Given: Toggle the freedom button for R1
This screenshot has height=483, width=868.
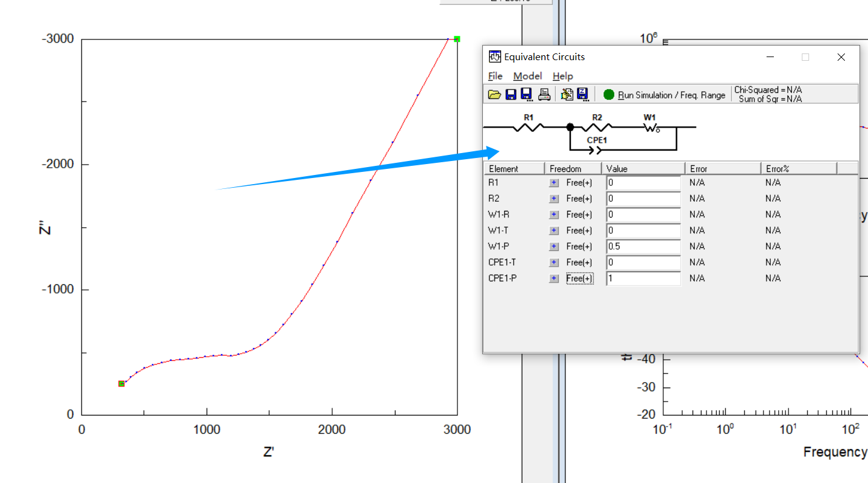Looking at the screenshot, I should 554,182.
